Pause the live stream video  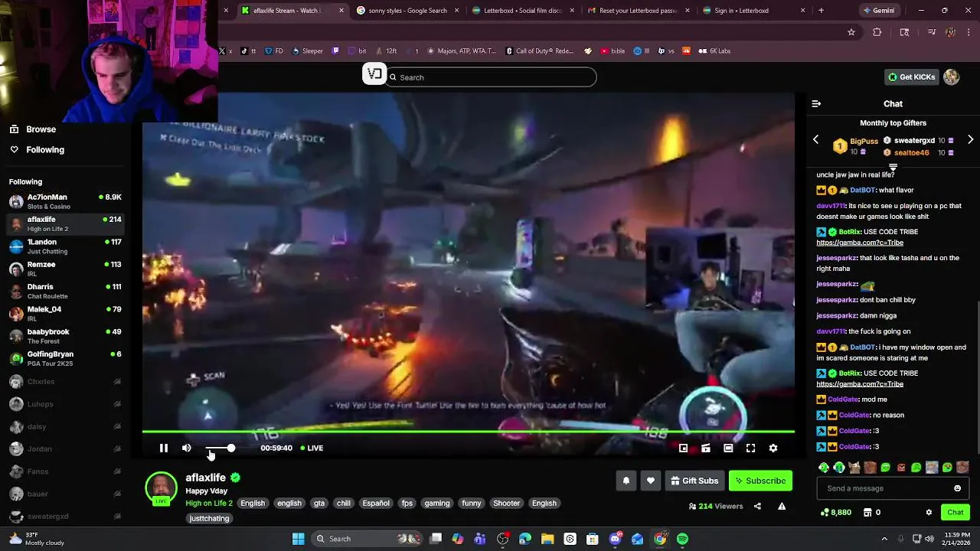163,448
